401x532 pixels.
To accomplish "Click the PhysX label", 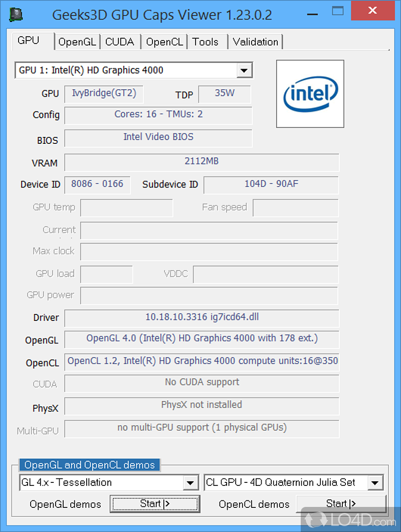I will click(x=46, y=409).
